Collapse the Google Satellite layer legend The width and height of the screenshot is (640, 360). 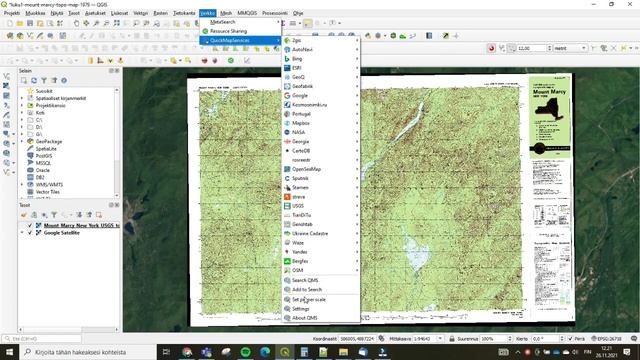(22, 233)
